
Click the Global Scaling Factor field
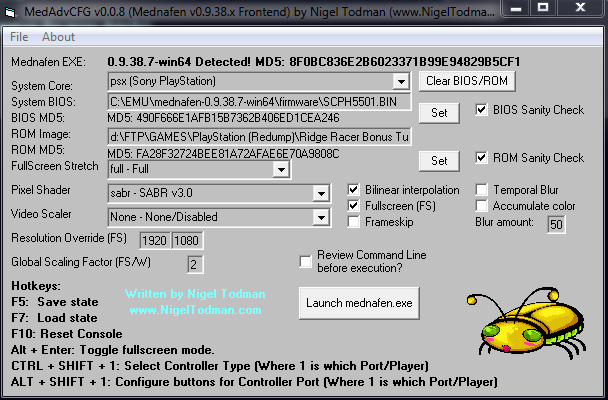[x=193, y=264]
